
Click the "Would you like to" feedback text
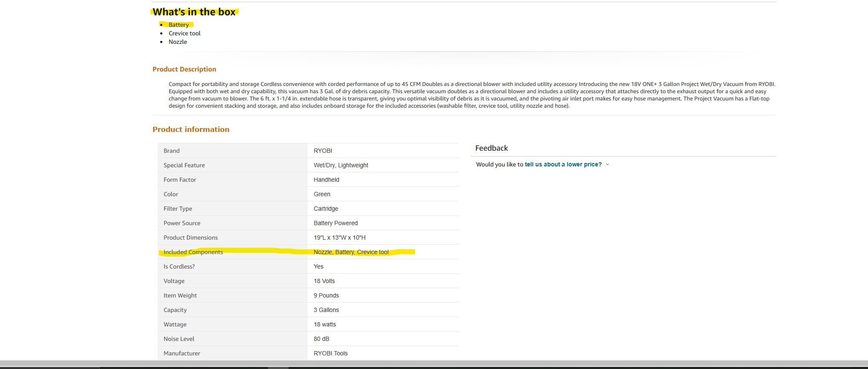coord(499,164)
